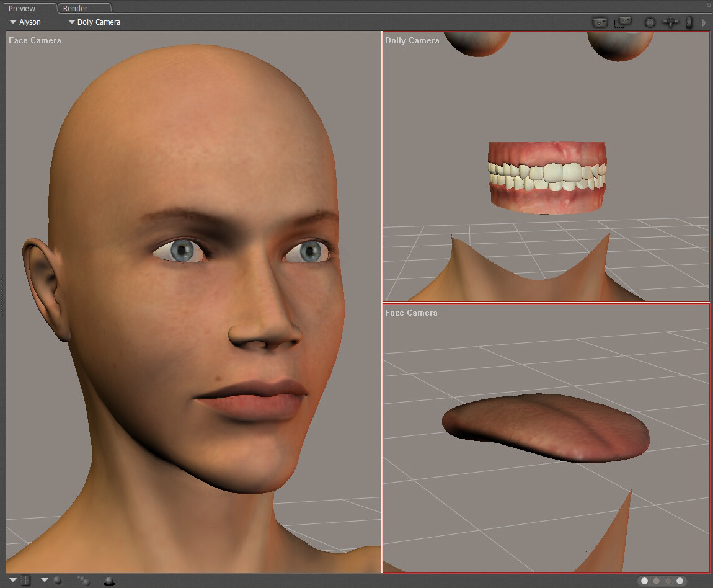
Task: Click the hand icon in preview toolbar
Action: pyautogui.click(x=689, y=22)
